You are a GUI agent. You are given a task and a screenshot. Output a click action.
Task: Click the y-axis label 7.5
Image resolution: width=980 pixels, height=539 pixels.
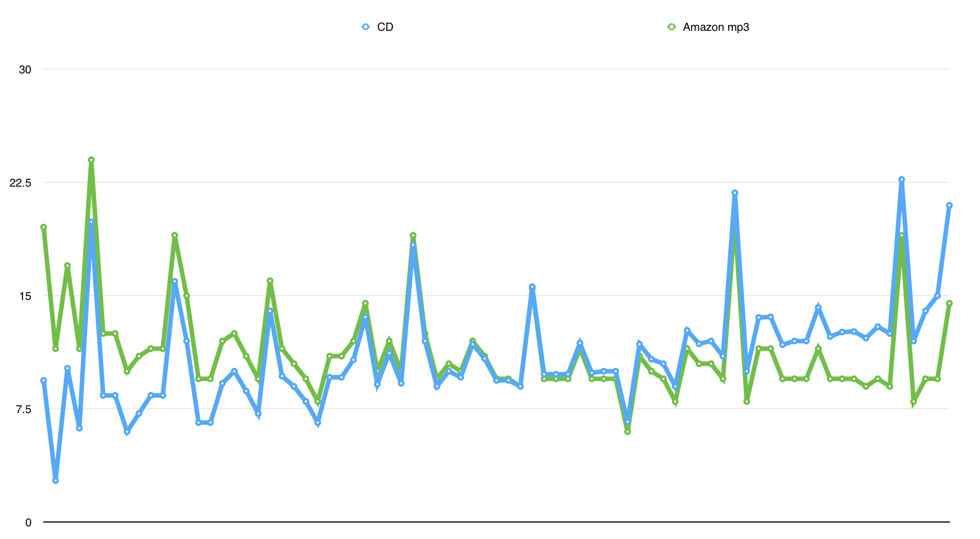(x=24, y=409)
